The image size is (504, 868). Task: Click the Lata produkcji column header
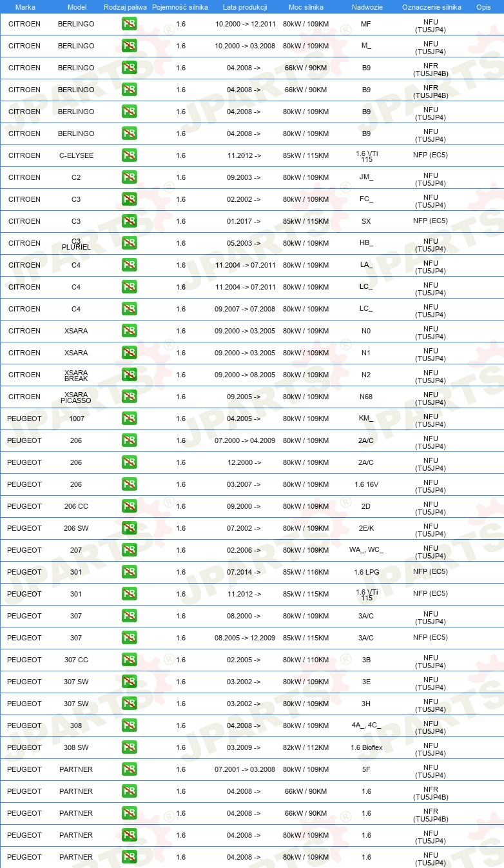(x=245, y=7)
